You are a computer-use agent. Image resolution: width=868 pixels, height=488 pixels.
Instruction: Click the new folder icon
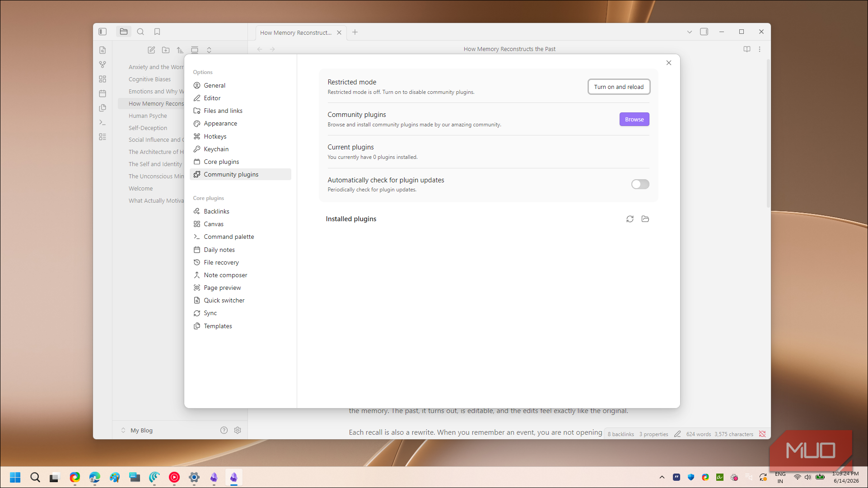pos(166,50)
